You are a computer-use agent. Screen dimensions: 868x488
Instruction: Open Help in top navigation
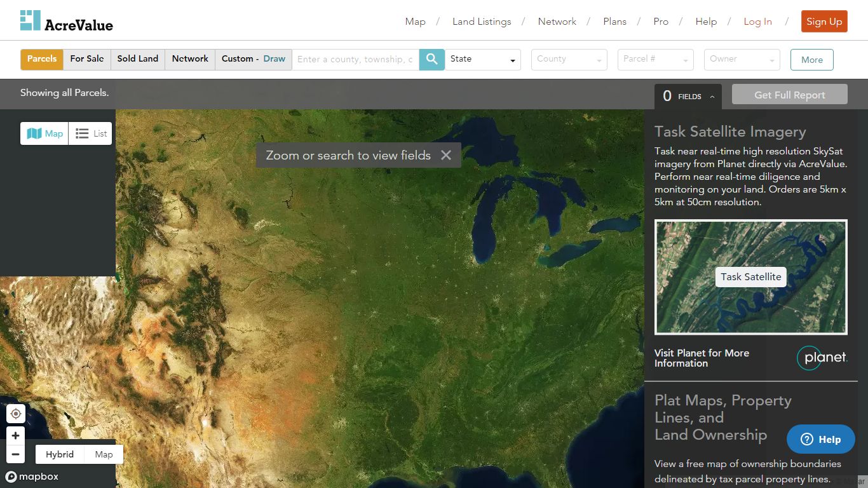click(x=706, y=22)
